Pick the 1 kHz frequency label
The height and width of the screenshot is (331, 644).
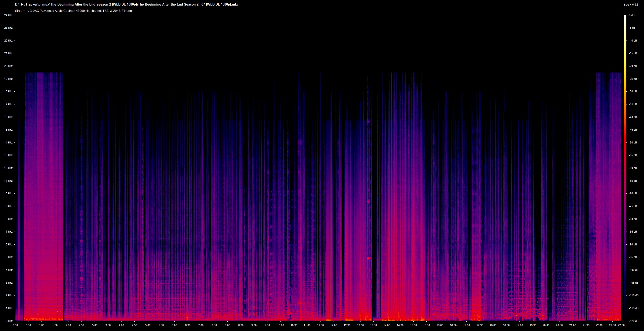click(x=9, y=308)
